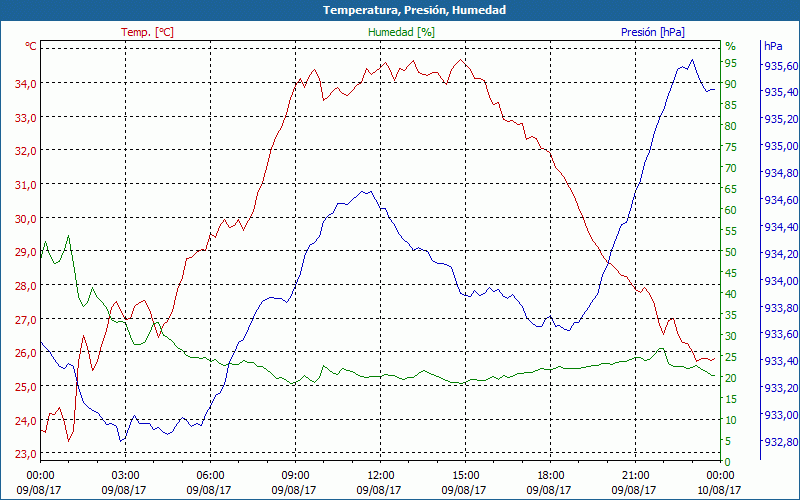Click humidity axis value '40'
The width and height of the screenshot is (800, 500).
(x=731, y=294)
